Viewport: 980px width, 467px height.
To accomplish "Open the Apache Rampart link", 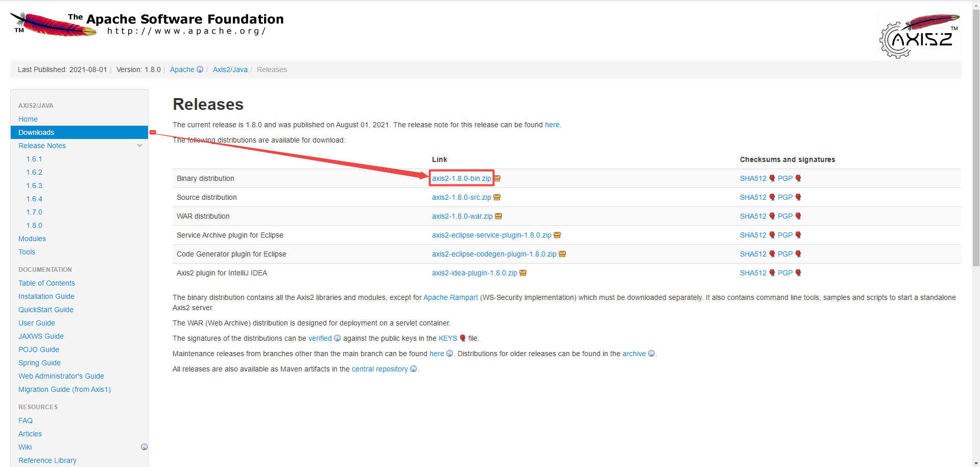I will (x=451, y=297).
